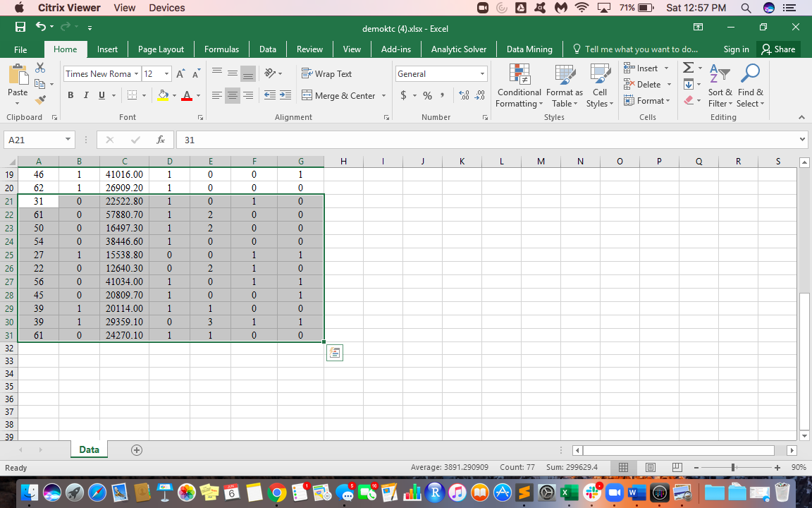Open Format as Table gallery

(565, 86)
